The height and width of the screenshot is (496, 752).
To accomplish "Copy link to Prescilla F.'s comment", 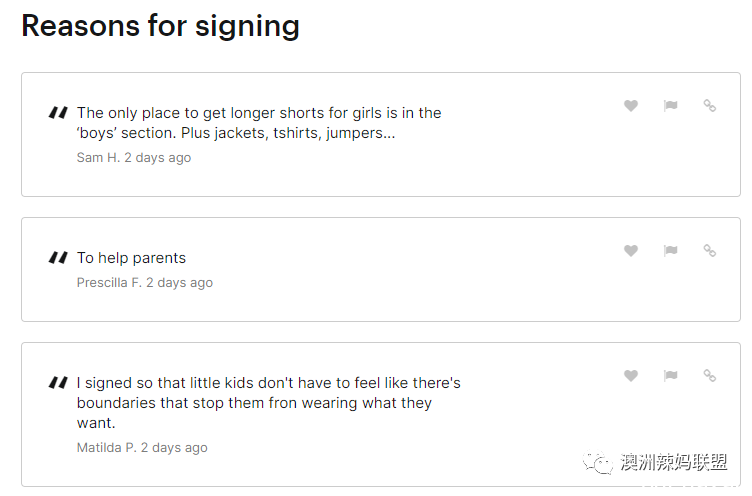I will coord(710,250).
